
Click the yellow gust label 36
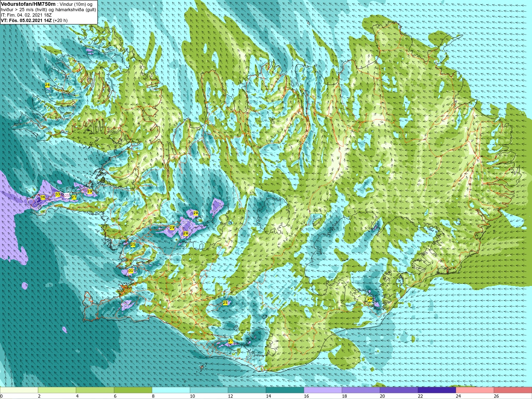click(x=42, y=197)
